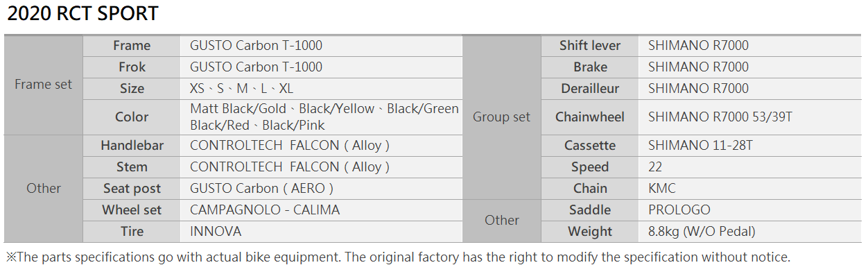Click the 2020 RCT SPORT heading
The width and height of the screenshot is (868, 265).
(x=83, y=13)
